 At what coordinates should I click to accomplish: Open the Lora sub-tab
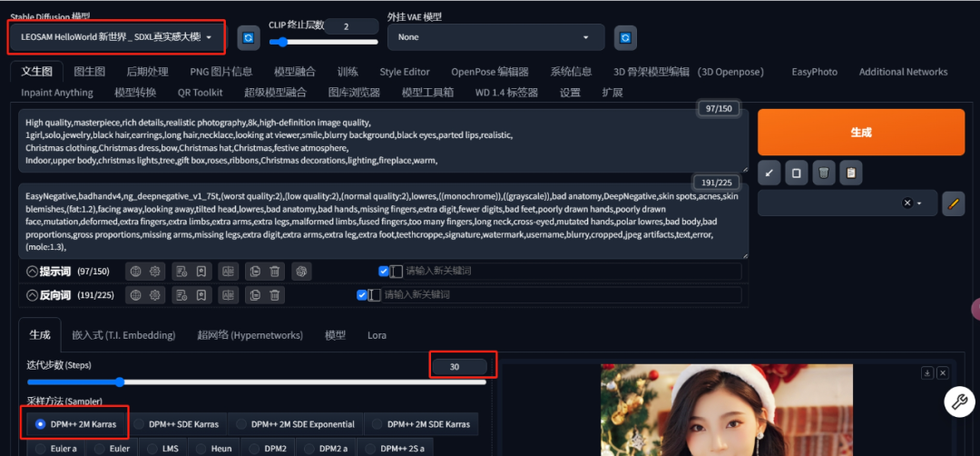tap(377, 335)
